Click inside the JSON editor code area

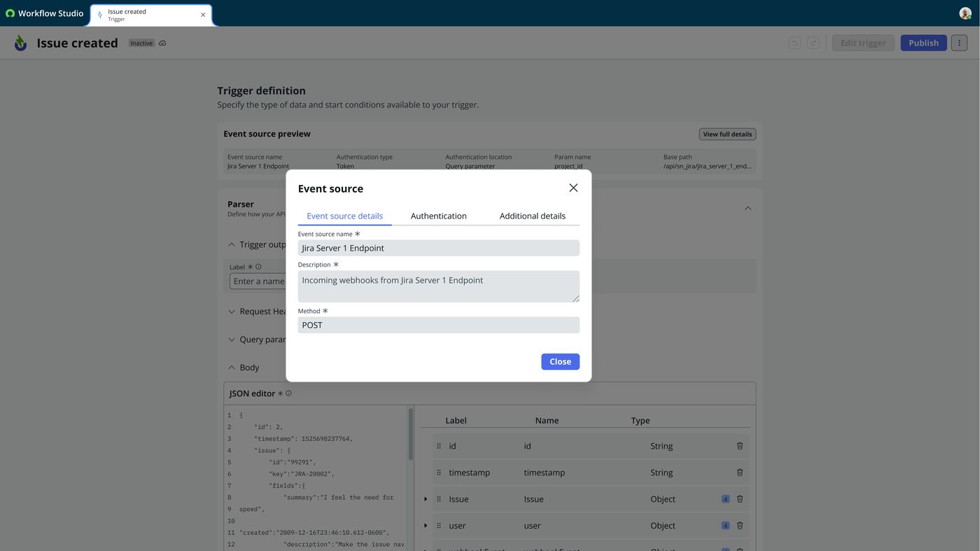(x=322, y=480)
